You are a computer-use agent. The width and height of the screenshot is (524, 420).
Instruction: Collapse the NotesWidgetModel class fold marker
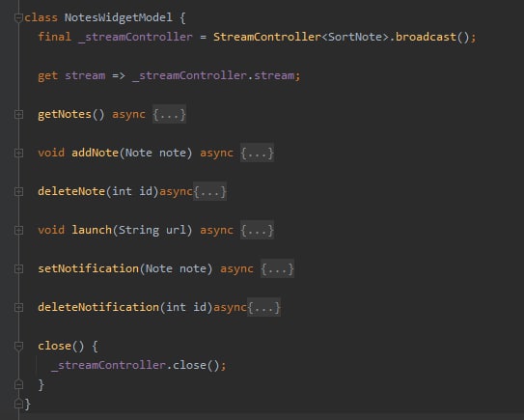(x=18, y=17)
